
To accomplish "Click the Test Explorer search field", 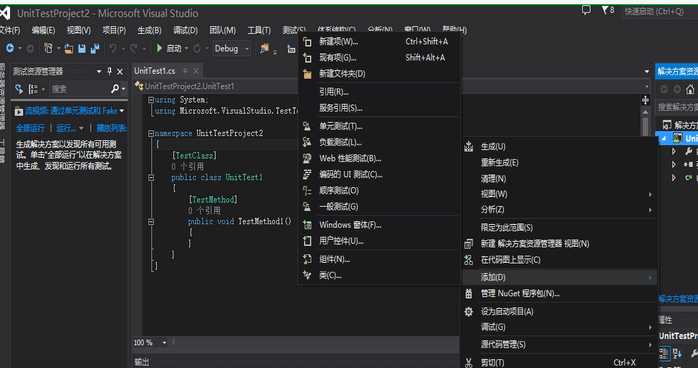I will [x=79, y=89].
